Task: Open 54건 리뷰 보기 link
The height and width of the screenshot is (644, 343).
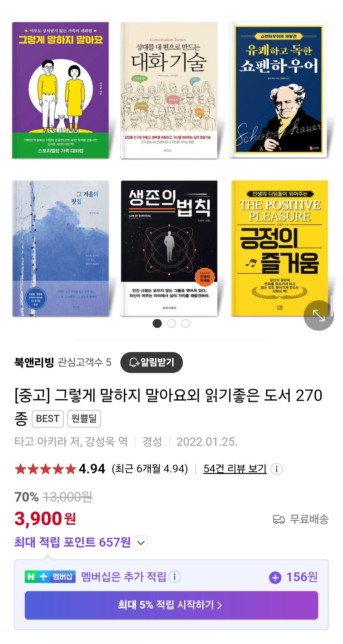Action: coord(235,469)
